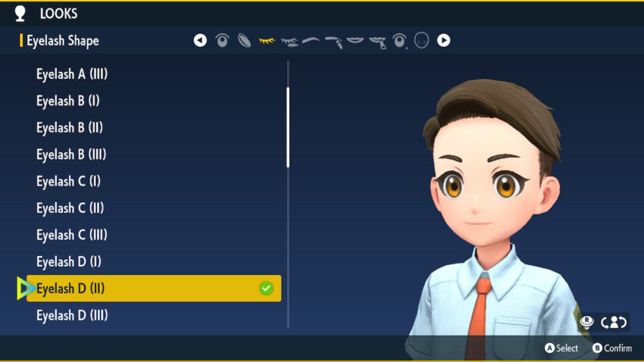This screenshot has width=644, height=362.
Task: Click the eyelash list scrollbar thumb
Action: tap(288, 127)
